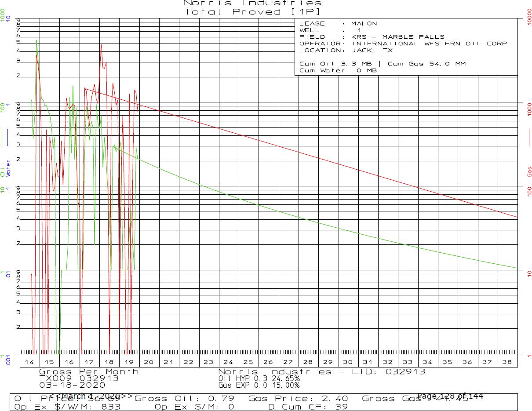Click the Gas Price: 2.40 field

pyautogui.click(x=298, y=399)
